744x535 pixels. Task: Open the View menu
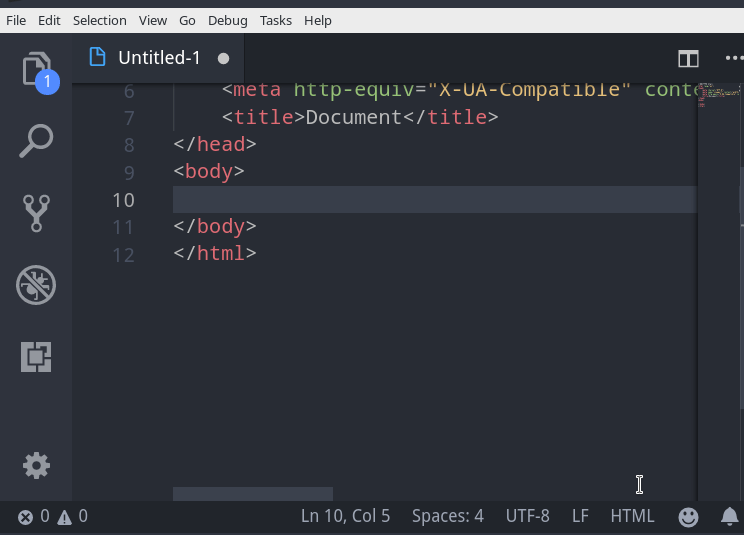click(153, 21)
